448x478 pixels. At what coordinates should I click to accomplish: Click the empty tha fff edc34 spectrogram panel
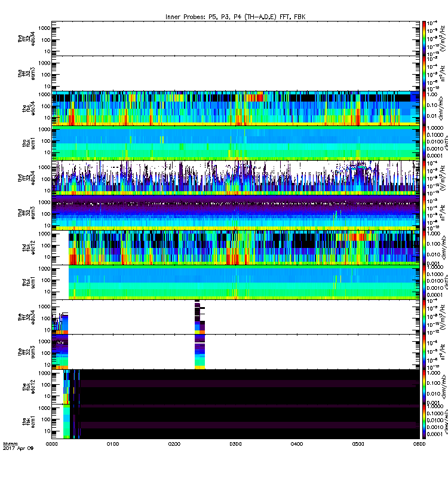[x=235, y=38]
